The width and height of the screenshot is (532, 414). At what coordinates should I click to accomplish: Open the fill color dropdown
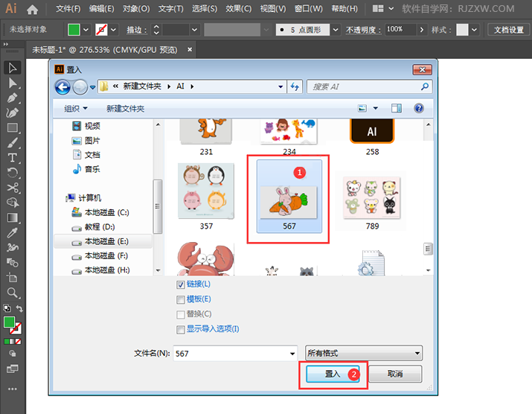tap(86, 30)
